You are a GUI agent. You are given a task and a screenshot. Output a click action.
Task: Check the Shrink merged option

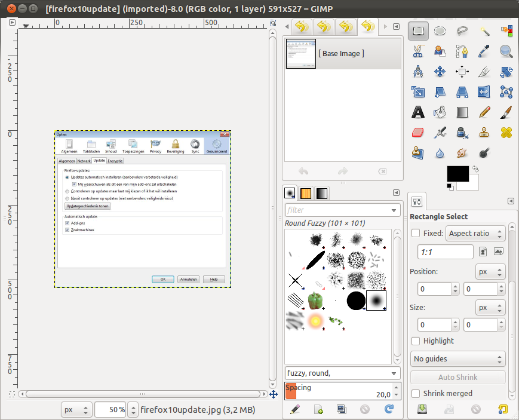pos(416,393)
